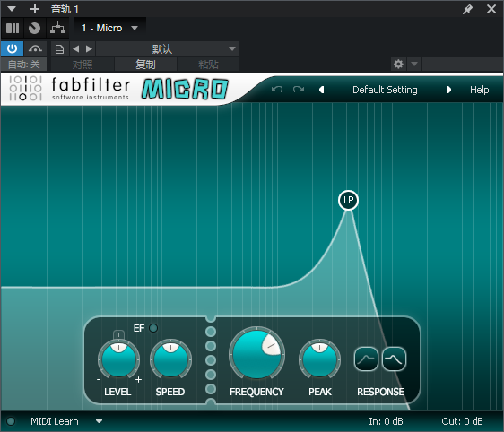Click the LEVEL knob
This screenshot has width=504, height=432.
118,359
